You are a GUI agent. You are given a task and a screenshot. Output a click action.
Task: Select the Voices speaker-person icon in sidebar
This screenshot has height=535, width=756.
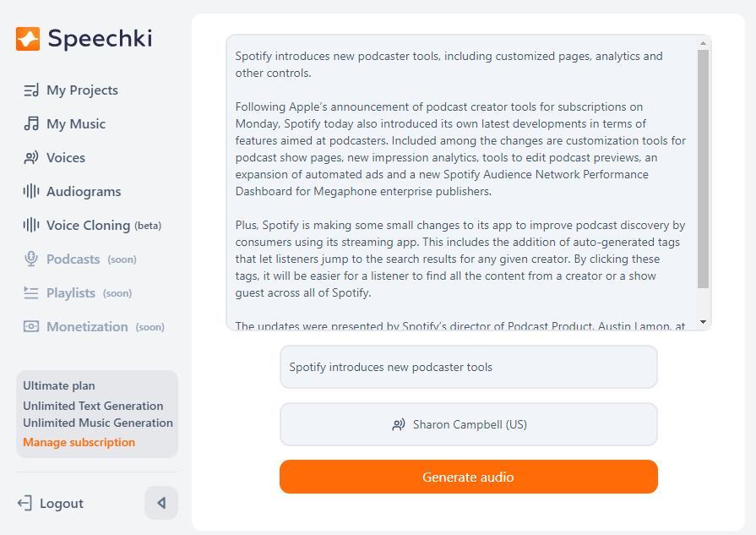coord(31,158)
